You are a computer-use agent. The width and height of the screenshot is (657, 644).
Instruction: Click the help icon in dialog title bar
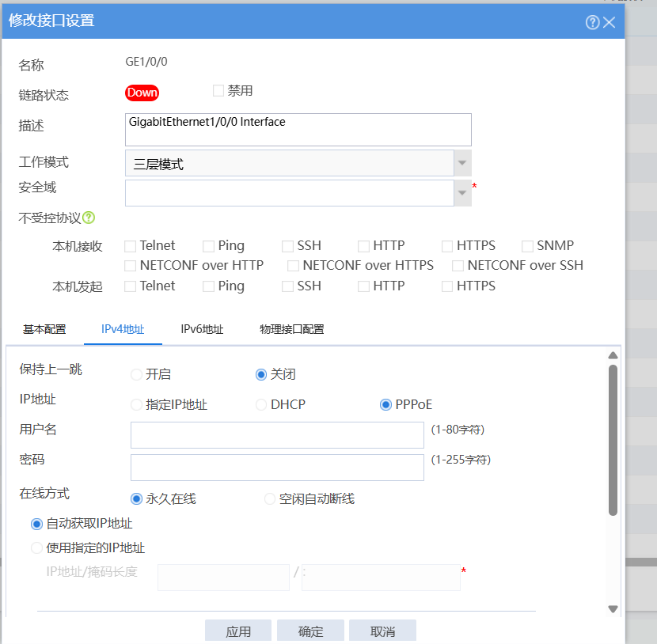[x=592, y=22]
